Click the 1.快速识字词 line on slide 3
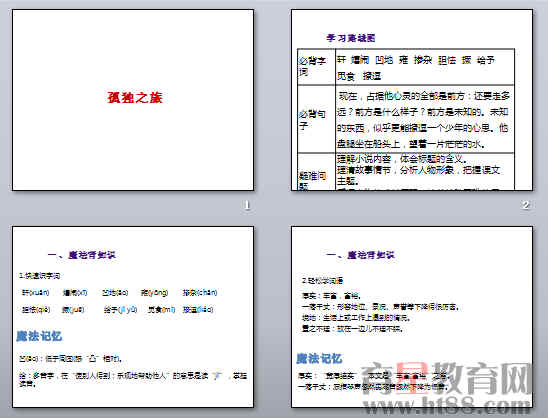548x418 pixels. click(39, 276)
